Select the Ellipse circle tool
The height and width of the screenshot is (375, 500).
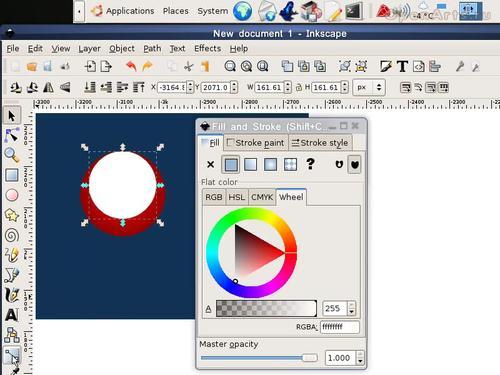tap(12, 195)
